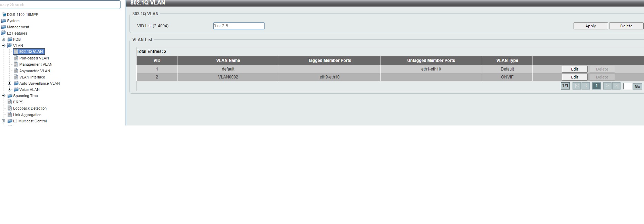Click the L2 Features folder icon
The width and height of the screenshot is (644, 224).
[4, 33]
